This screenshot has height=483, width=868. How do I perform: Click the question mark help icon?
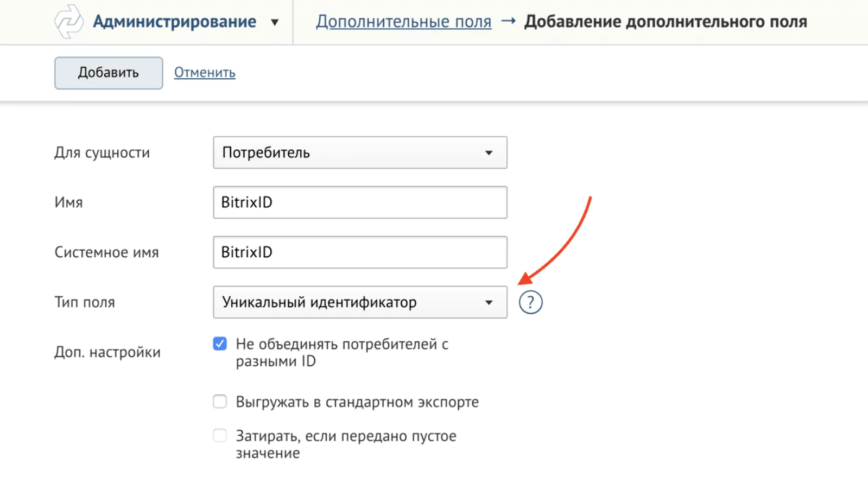click(530, 302)
